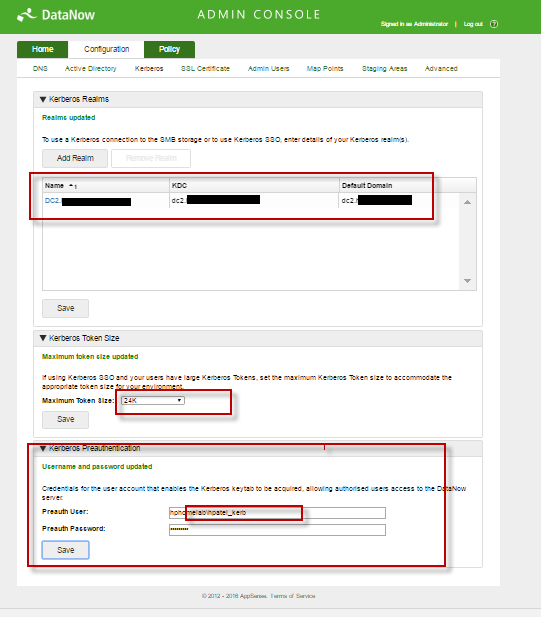Viewport: 541px width, 617px height.
Task: Save the Kerberos Realms settings
Action: (x=65, y=308)
